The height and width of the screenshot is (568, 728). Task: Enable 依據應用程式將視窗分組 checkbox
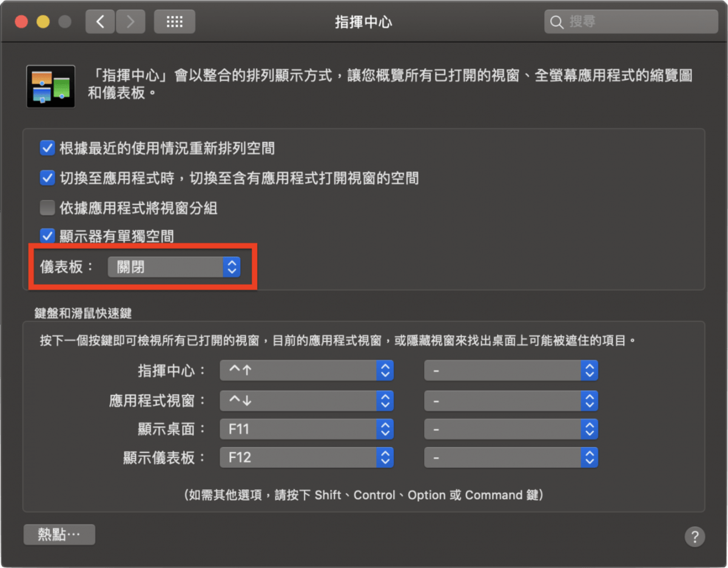click(47, 208)
